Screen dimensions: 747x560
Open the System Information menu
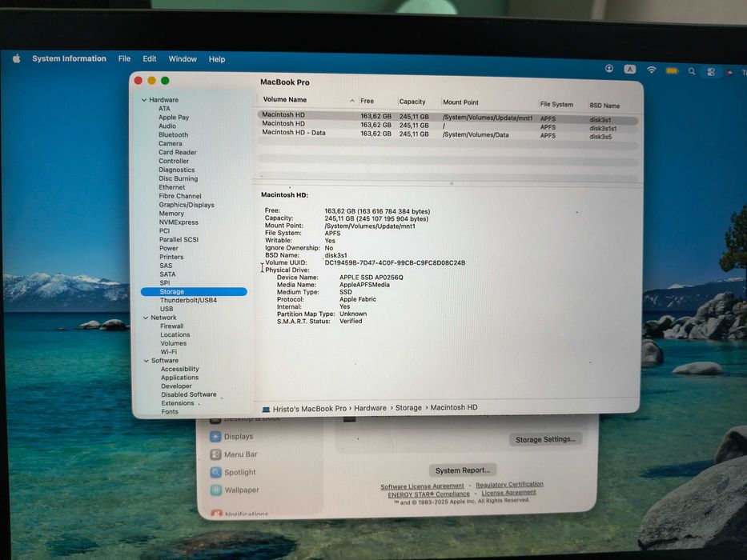tap(69, 58)
